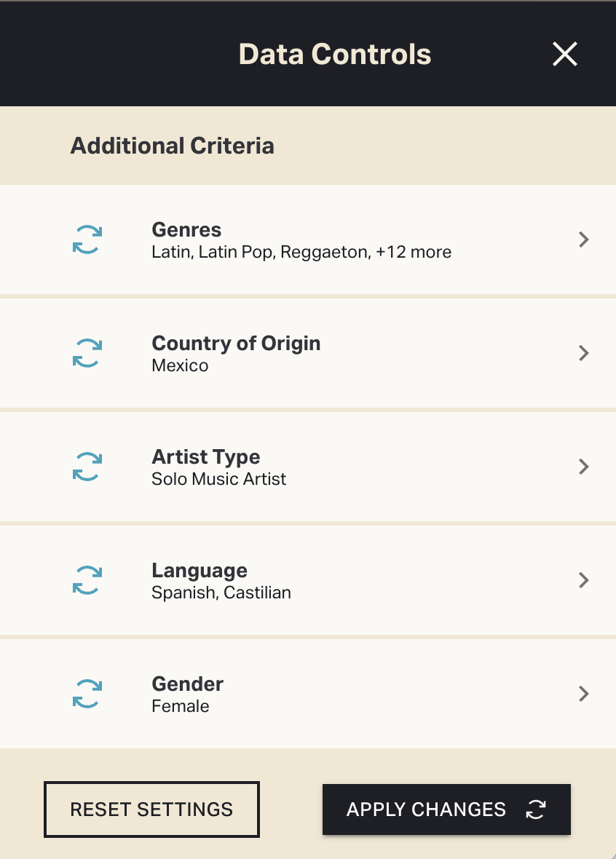
Task: Expand the Genres chevron arrow
Action: tap(583, 240)
